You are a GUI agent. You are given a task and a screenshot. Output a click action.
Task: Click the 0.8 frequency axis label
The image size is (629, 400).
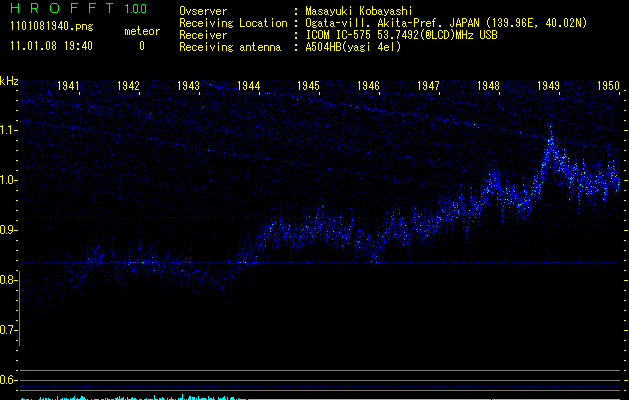8,280
